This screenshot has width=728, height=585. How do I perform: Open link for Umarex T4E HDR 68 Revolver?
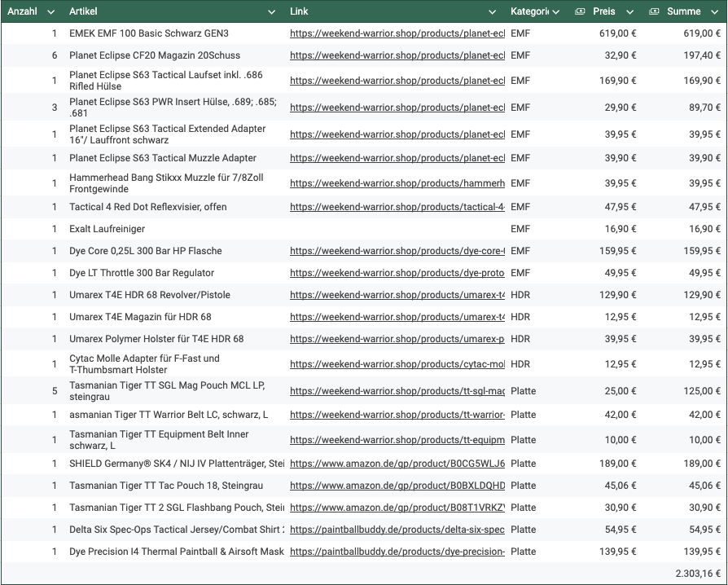(x=397, y=295)
